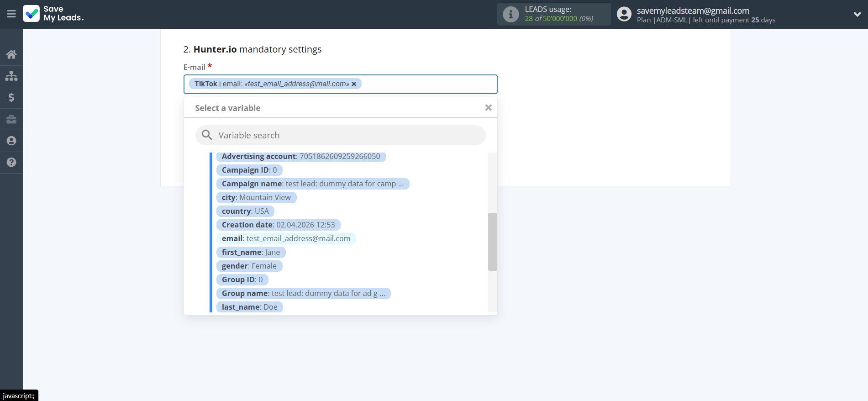The width and height of the screenshot is (868, 401).
Task: Remove the TikTok email tag
Action: tap(354, 84)
